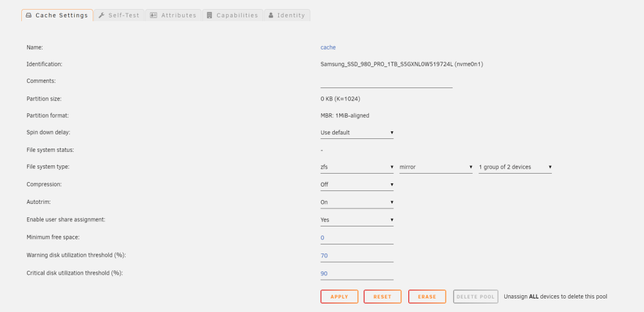This screenshot has width=644, height=312.
Task: Open the Spin down delay dropdown
Action: pos(357,133)
